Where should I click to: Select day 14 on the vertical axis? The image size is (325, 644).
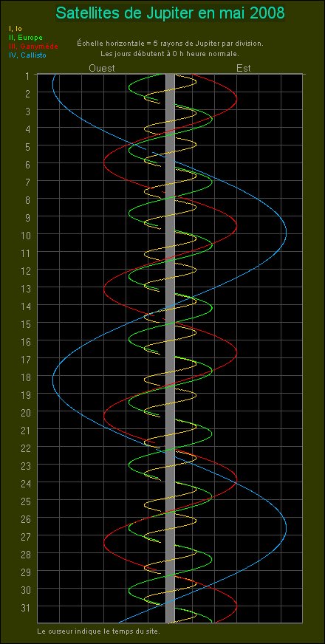coord(25,305)
